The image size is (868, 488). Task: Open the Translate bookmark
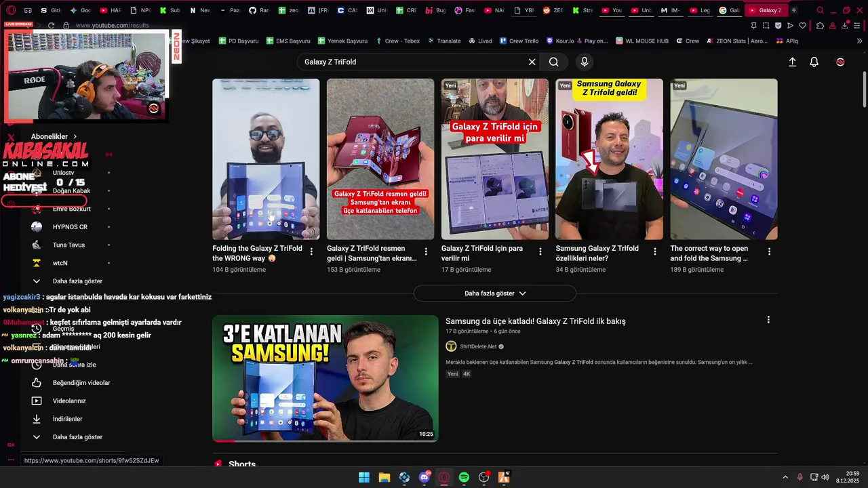click(444, 41)
